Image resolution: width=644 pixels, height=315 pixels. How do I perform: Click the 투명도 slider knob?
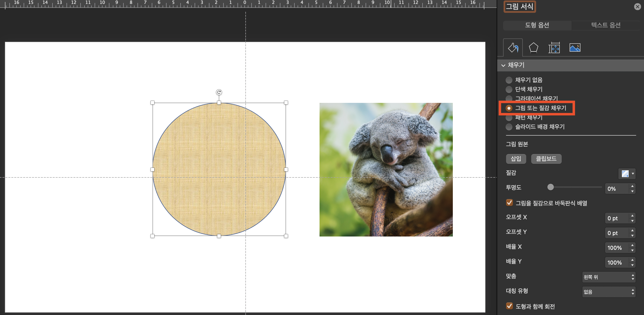pos(550,187)
